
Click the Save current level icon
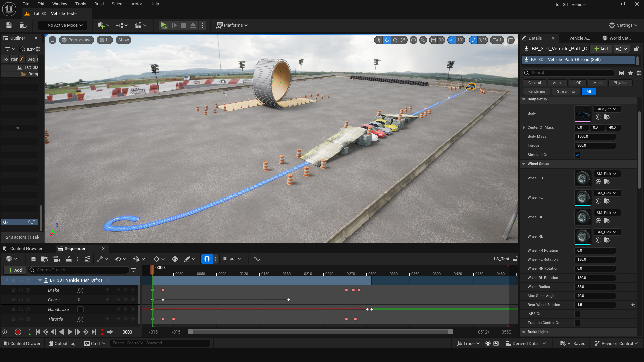9,25
